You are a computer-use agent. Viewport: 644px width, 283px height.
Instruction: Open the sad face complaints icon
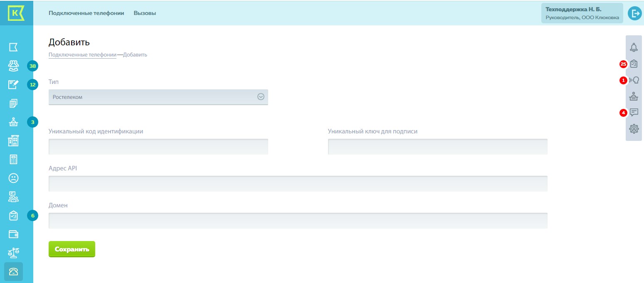(x=14, y=178)
